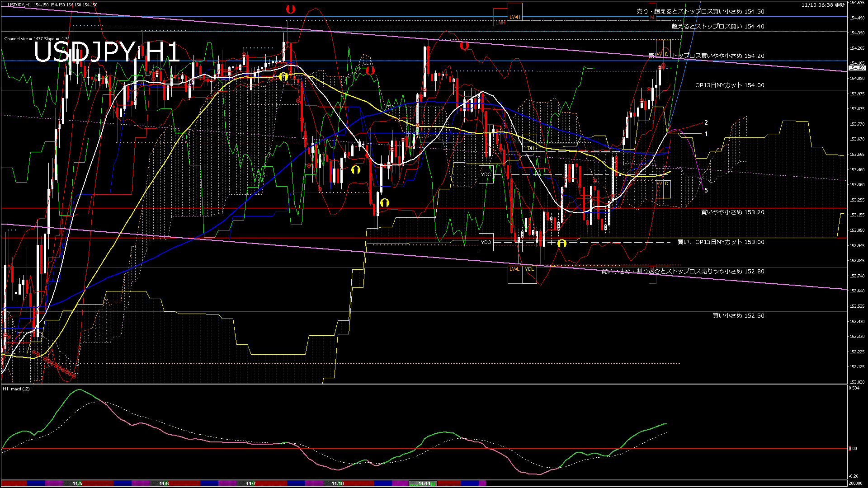The width and height of the screenshot is (868, 488).
Task: Click the topmost red down-arrow signal marker
Action: point(291,9)
